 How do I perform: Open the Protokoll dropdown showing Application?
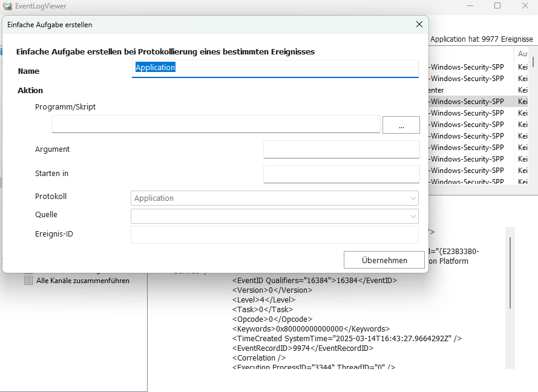click(274, 198)
